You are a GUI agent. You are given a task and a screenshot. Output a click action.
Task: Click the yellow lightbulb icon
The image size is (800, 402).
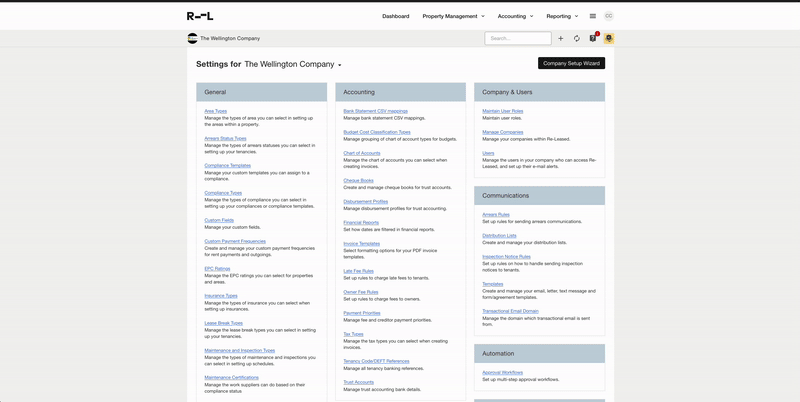(x=609, y=38)
